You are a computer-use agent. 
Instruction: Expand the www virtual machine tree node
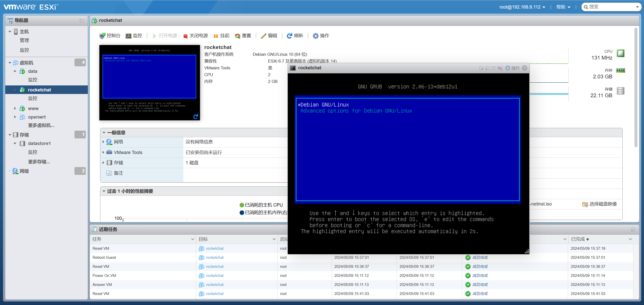15,109
